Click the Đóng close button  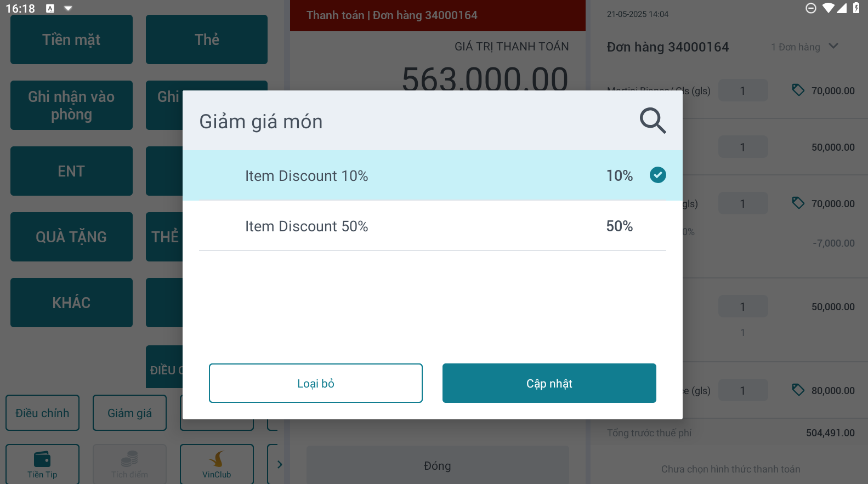pyautogui.click(x=437, y=465)
